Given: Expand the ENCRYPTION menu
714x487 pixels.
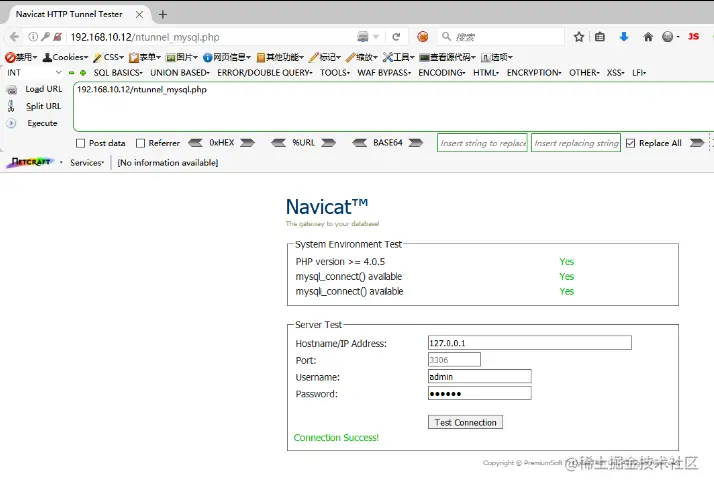Looking at the screenshot, I should [x=534, y=73].
